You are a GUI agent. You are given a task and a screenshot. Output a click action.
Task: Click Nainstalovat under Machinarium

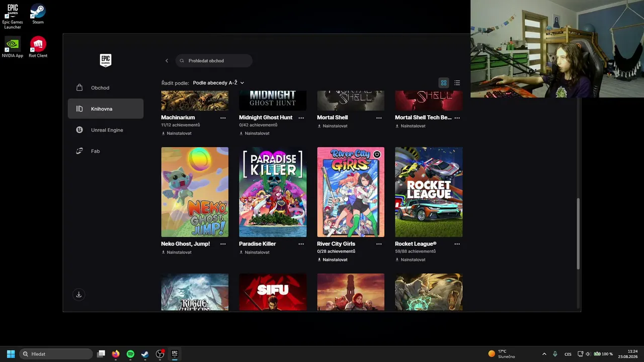click(x=177, y=133)
